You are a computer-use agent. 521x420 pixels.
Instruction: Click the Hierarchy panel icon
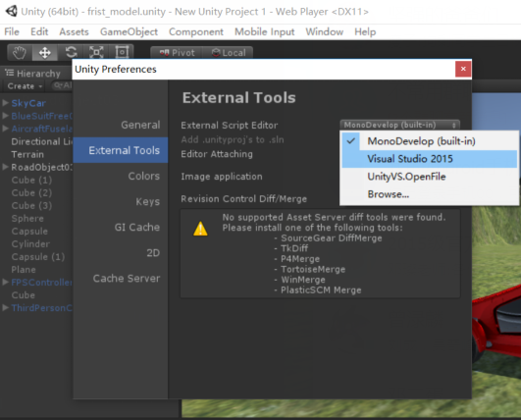pyautogui.click(x=9, y=73)
